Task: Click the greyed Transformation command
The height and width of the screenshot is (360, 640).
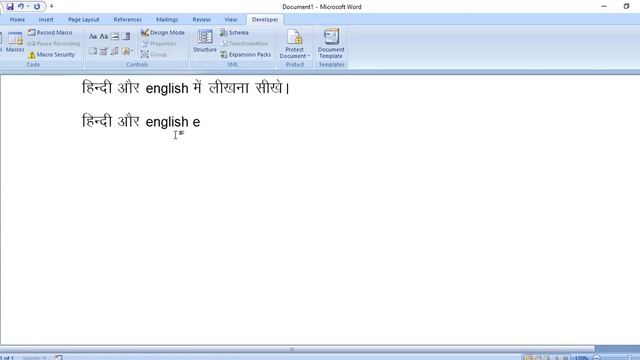Action: coord(244,43)
